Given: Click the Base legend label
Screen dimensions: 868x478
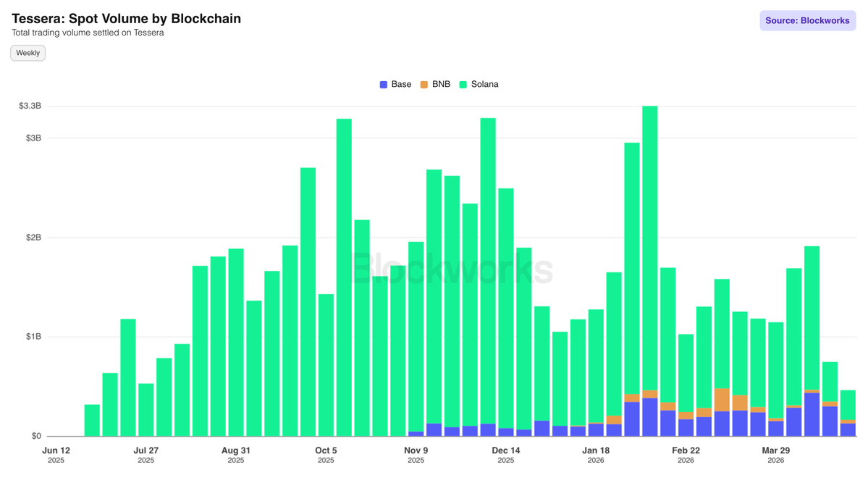Looking at the screenshot, I should click(x=401, y=84).
